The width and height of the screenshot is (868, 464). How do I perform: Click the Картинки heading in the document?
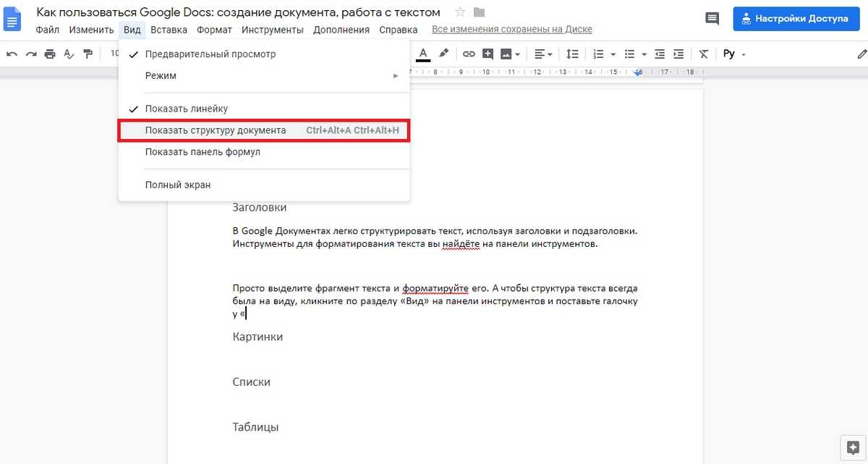pyautogui.click(x=258, y=337)
